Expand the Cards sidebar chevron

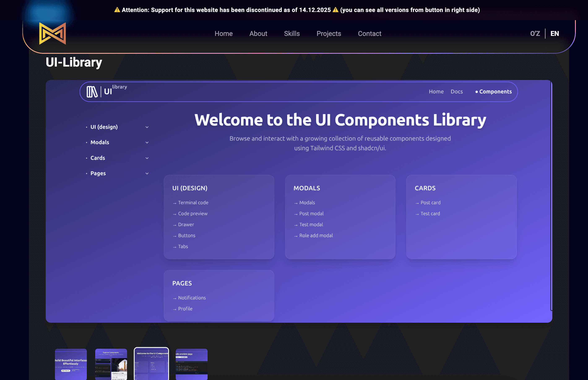tap(147, 158)
